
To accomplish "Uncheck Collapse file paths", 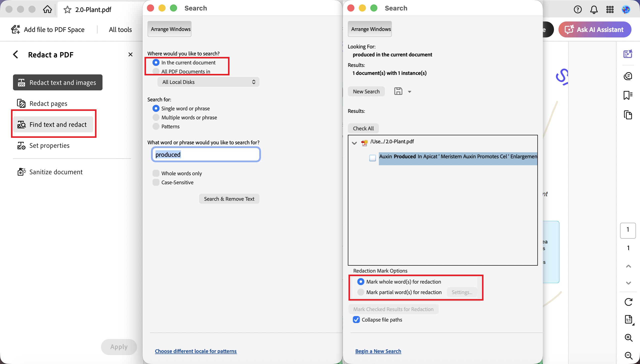I will pyautogui.click(x=356, y=320).
